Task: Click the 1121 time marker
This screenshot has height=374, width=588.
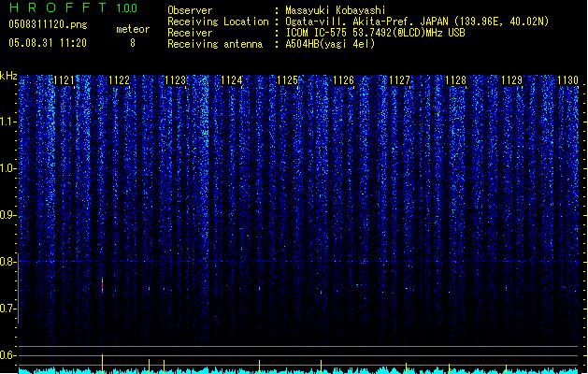Action: (x=65, y=80)
